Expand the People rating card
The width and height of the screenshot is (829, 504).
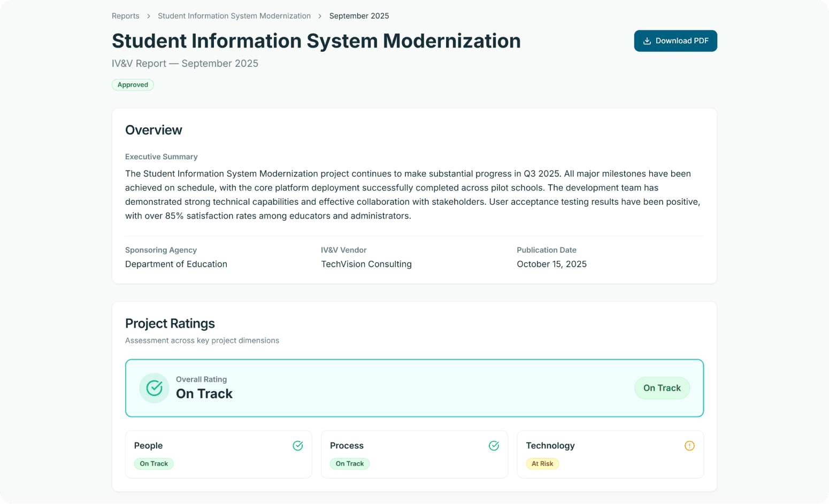click(218, 454)
